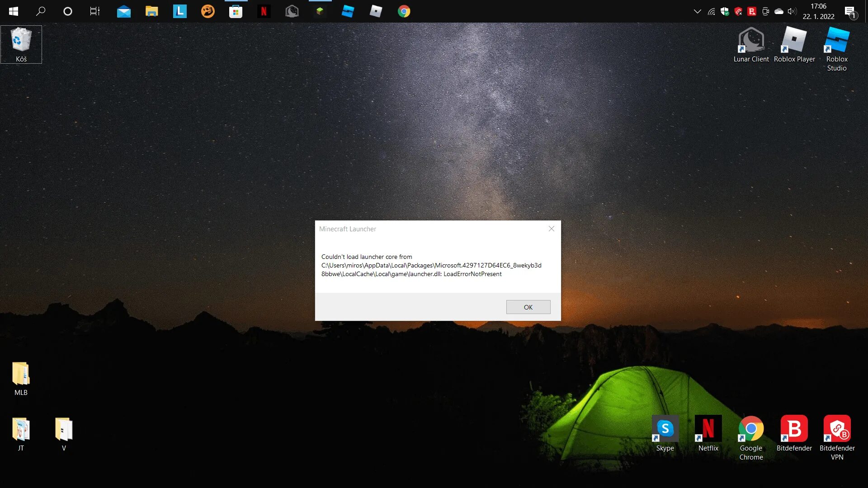Viewport: 868px width, 488px height.
Task: Click the LoadErrorNotPresent error text line
Action: pyautogui.click(x=411, y=274)
